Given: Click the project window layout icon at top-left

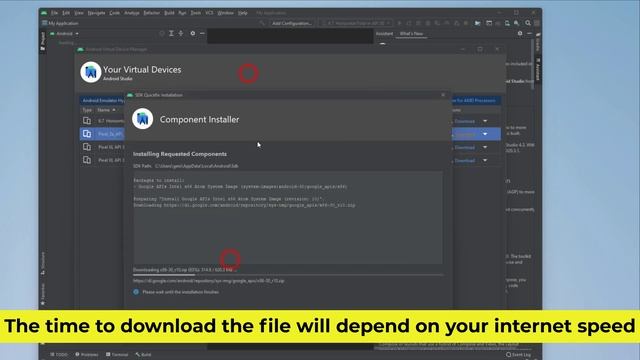Looking at the screenshot, I should click(44, 23).
